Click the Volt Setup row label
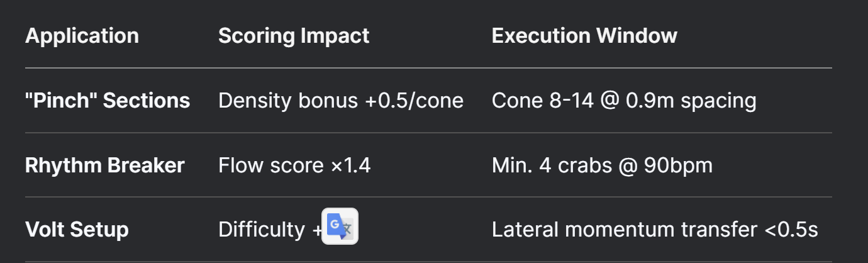Screen dimensions: 868x263 (77, 230)
